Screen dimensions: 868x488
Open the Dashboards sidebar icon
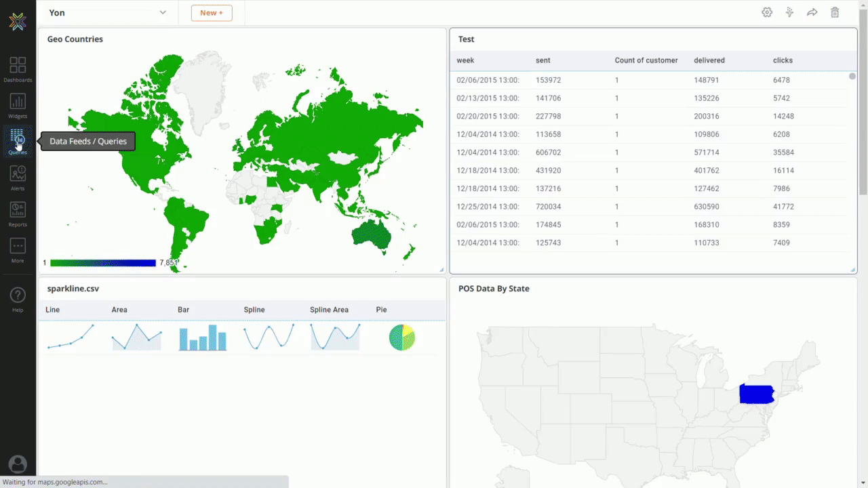click(18, 66)
